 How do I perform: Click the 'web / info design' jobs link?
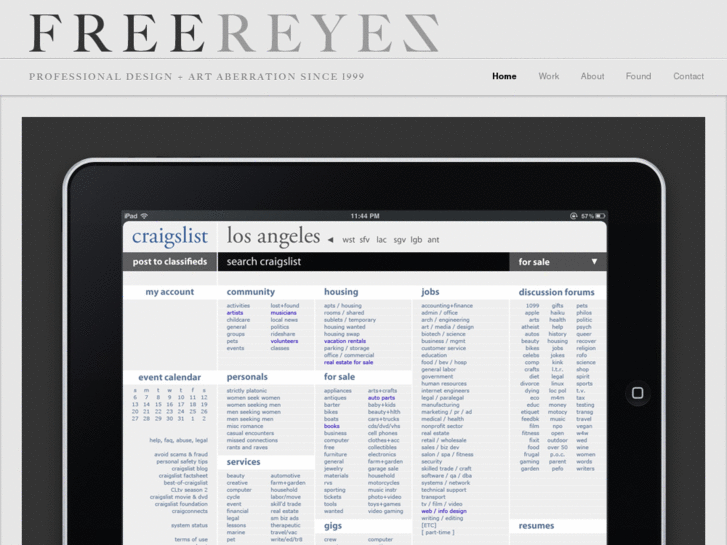[x=444, y=511]
